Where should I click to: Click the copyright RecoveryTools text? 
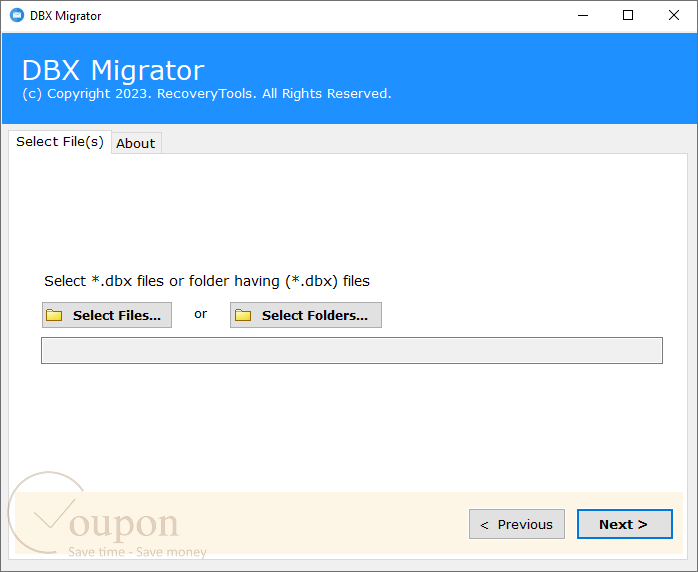(207, 93)
